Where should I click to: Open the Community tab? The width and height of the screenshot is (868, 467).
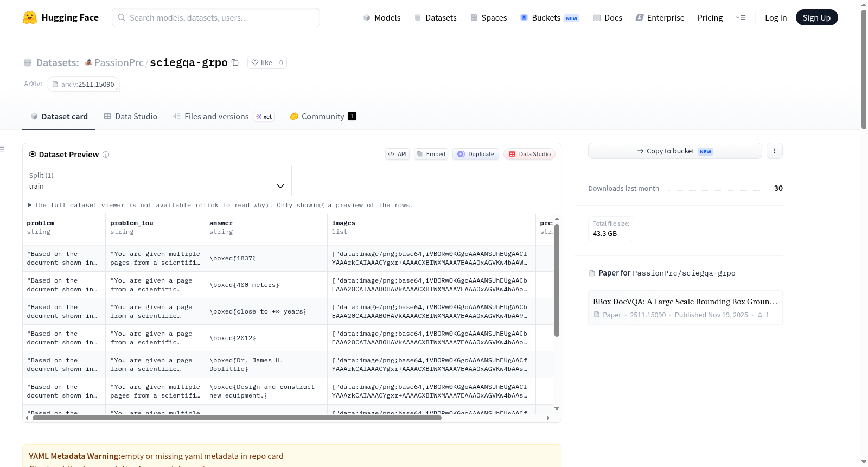point(323,117)
